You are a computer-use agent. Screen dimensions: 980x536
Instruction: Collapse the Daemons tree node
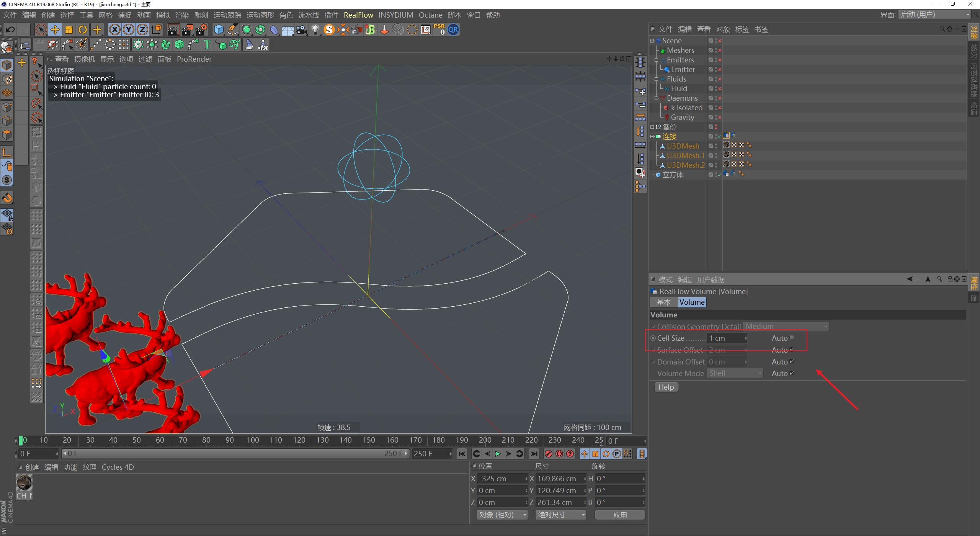coord(656,98)
